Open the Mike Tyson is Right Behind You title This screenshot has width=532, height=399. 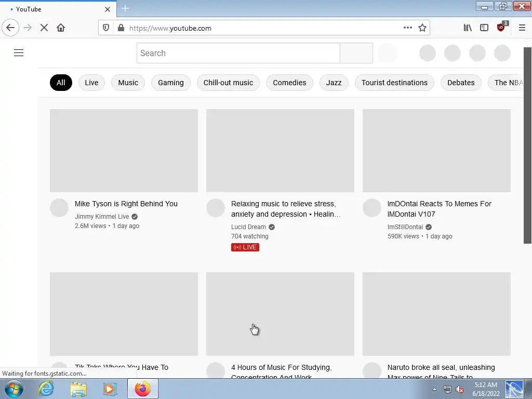coord(126,204)
